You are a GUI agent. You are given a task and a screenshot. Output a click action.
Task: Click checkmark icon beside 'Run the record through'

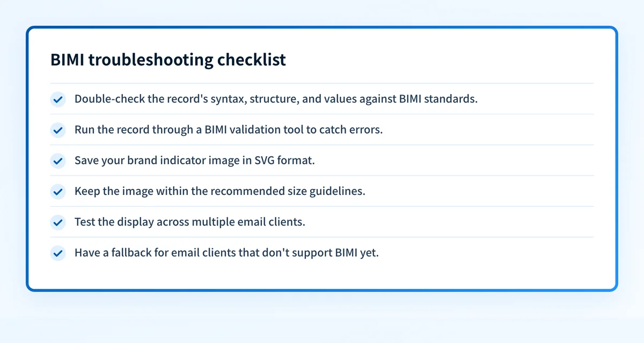(x=58, y=130)
